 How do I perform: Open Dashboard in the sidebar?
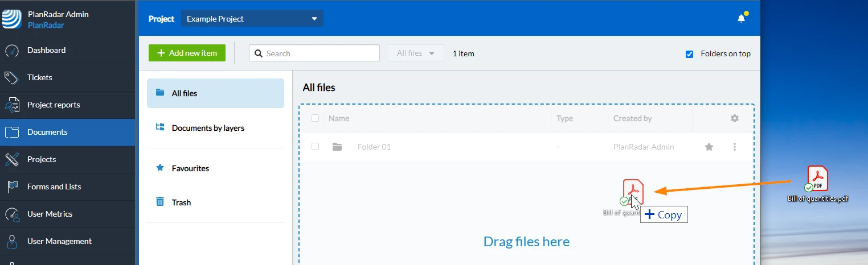tap(68, 50)
